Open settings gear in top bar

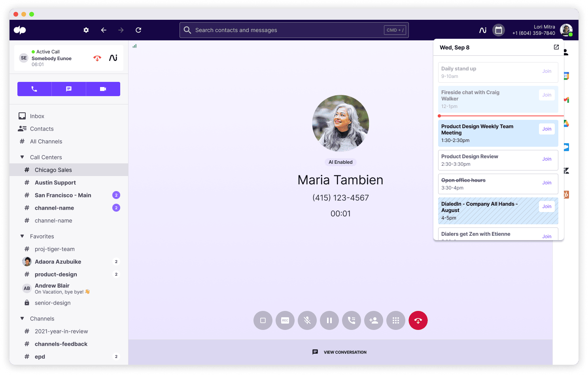[x=86, y=30]
